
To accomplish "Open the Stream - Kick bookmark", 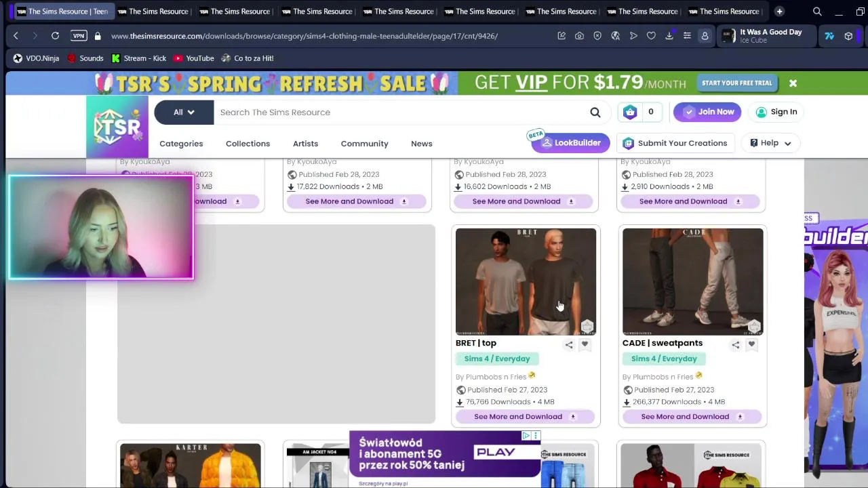I will coord(138,58).
